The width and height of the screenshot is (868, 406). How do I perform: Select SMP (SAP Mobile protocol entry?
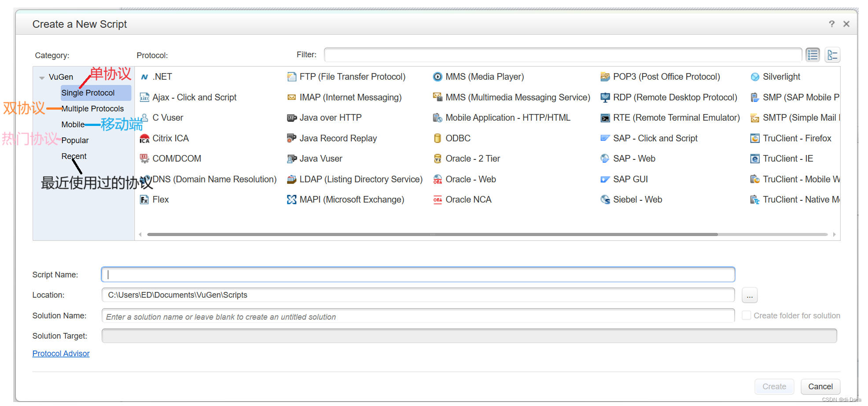(x=801, y=97)
